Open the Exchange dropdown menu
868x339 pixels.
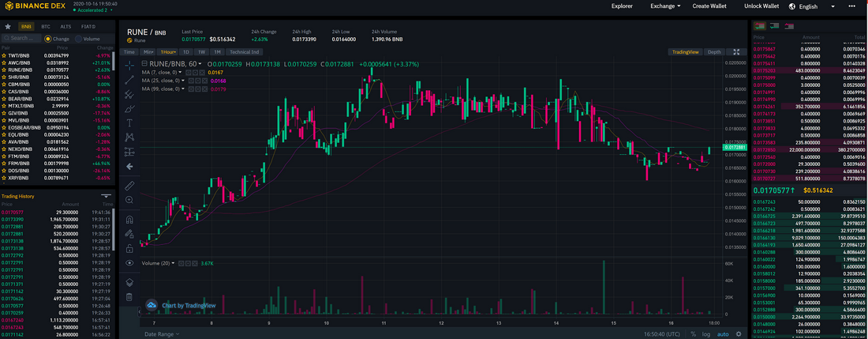(x=665, y=6)
